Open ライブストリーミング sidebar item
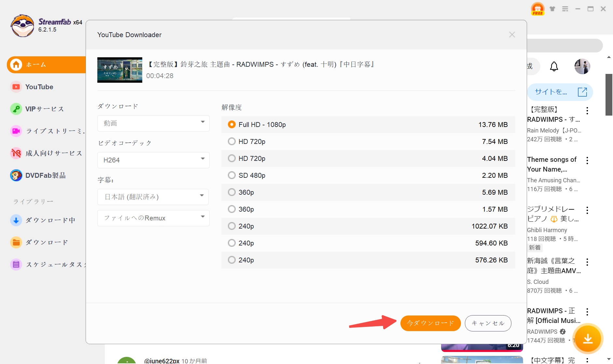This screenshot has width=613, height=364. pyautogui.click(x=47, y=131)
